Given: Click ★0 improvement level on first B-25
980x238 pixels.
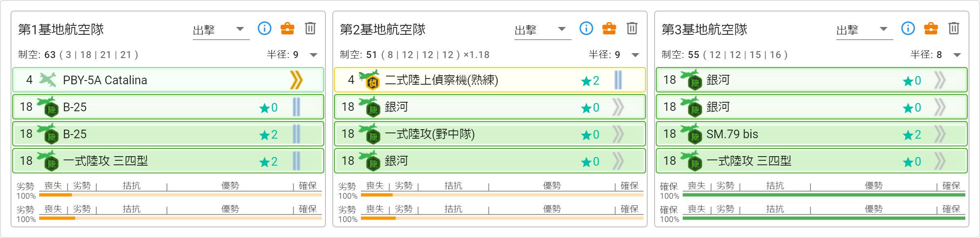Looking at the screenshot, I should (x=269, y=108).
